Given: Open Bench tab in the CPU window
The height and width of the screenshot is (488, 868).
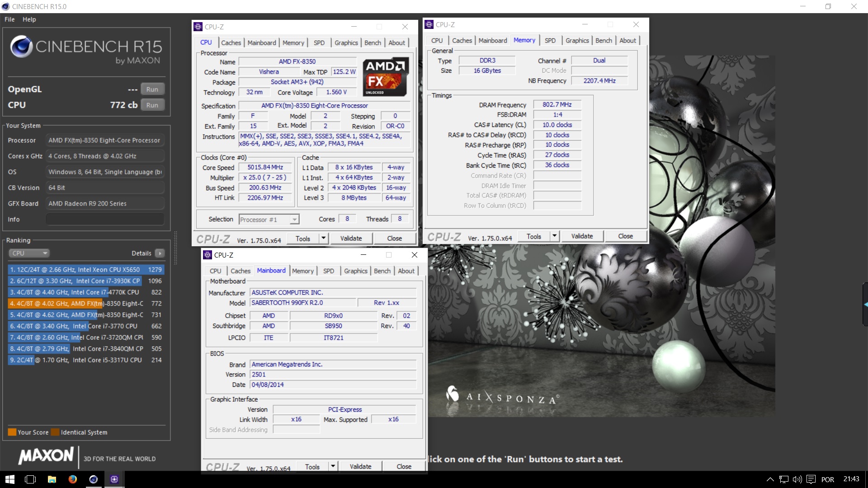Looking at the screenshot, I should [373, 42].
